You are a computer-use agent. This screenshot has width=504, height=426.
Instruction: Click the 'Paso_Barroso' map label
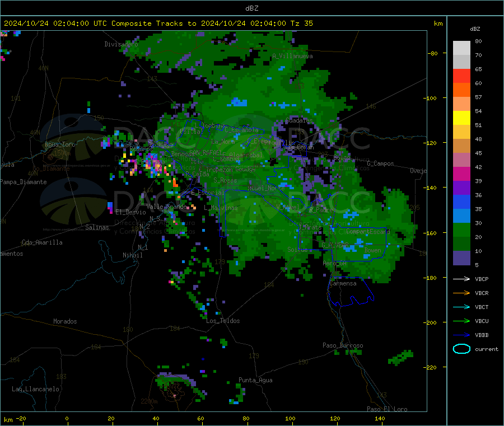(343, 345)
